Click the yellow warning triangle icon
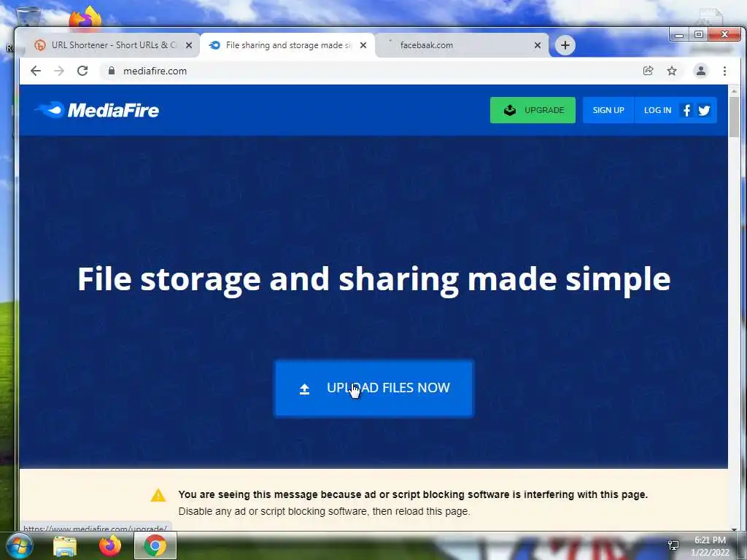The height and width of the screenshot is (560, 747). click(158, 495)
